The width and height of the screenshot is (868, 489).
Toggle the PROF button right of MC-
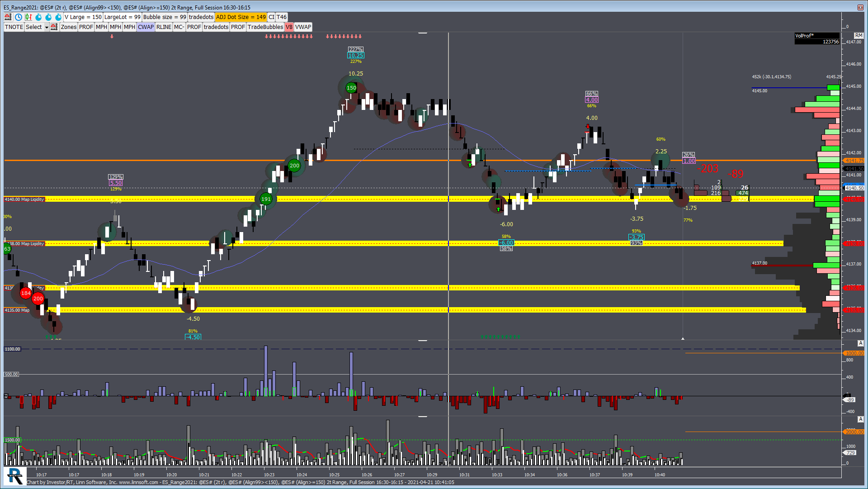point(194,27)
